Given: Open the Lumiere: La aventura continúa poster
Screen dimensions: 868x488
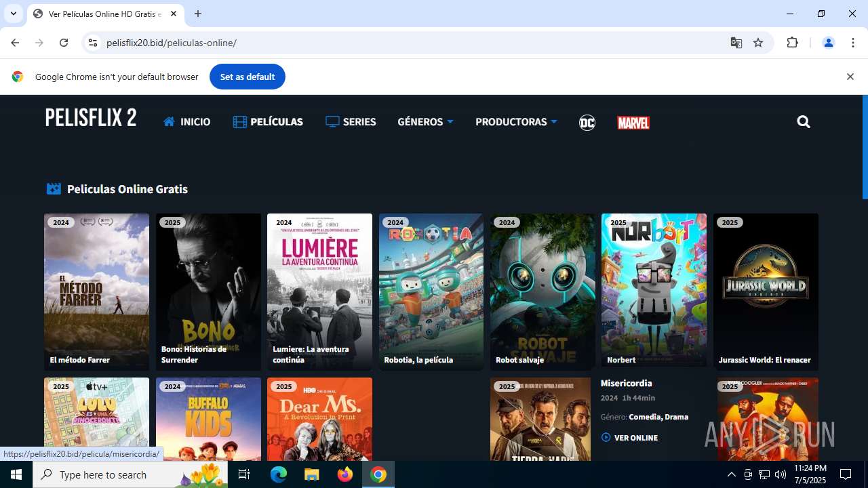Looking at the screenshot, I should click(x=319, y=292).
